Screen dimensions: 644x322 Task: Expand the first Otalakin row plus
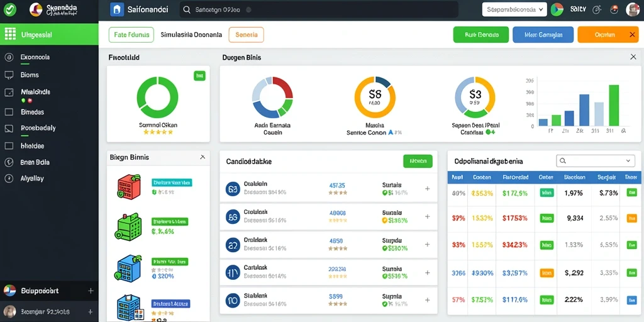[427, 189]
